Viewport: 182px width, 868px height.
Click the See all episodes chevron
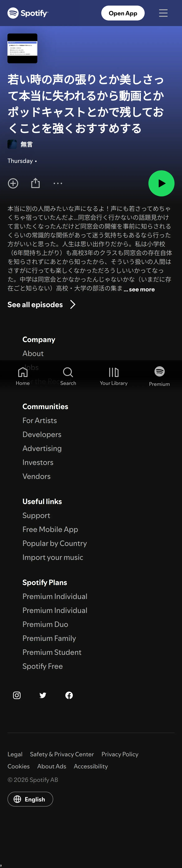click(73, 305)
